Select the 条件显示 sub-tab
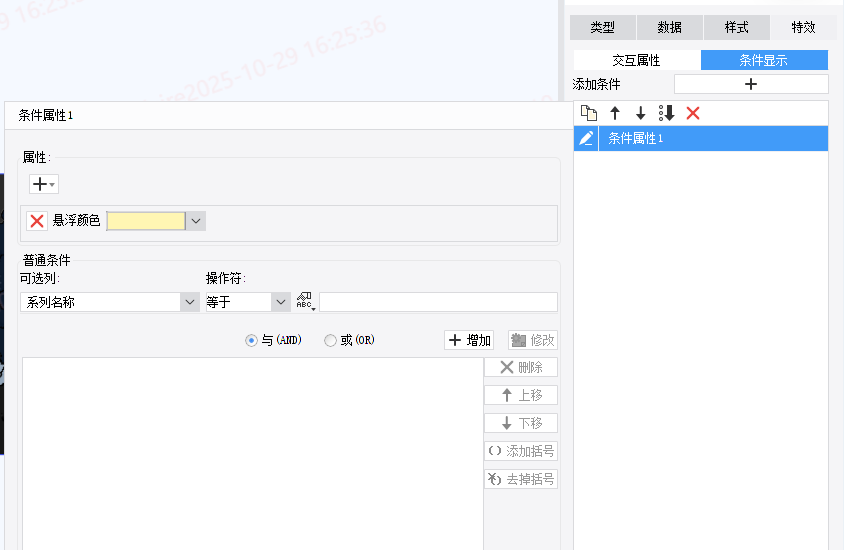 click(764, 60)
